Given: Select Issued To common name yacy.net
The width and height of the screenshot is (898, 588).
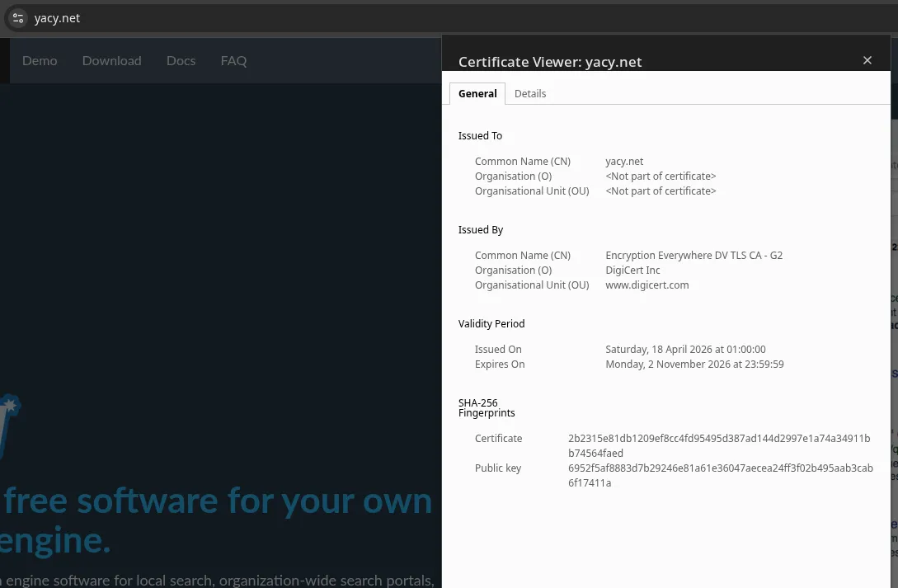Looking at the screenshot, I should [x=624, y=162].
